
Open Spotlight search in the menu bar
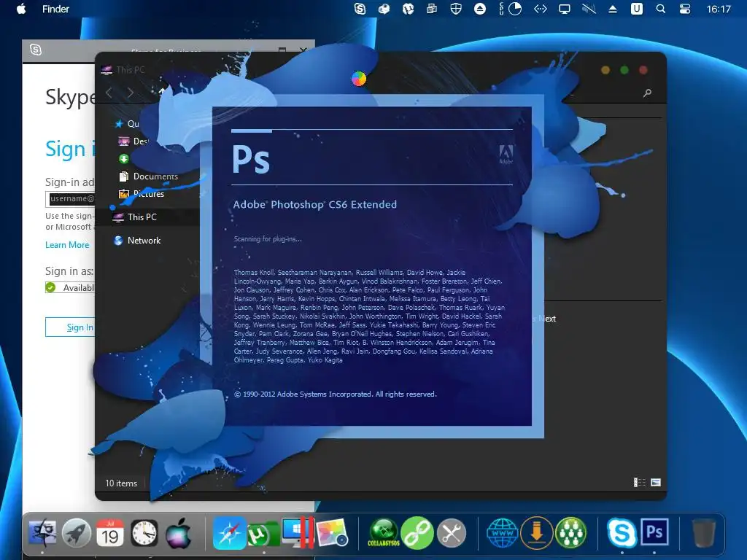[x=661, y=9]
